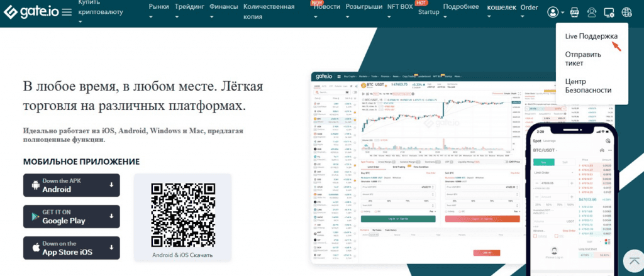Open the monitor display settings icon

click(609, 13)
